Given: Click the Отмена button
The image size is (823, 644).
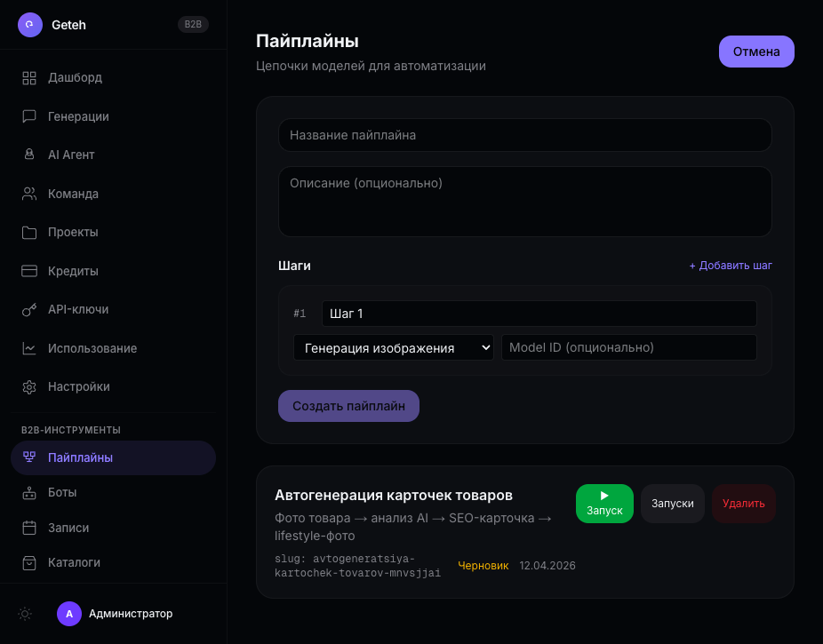Looking at the screenshot, I should click(755, 52).
